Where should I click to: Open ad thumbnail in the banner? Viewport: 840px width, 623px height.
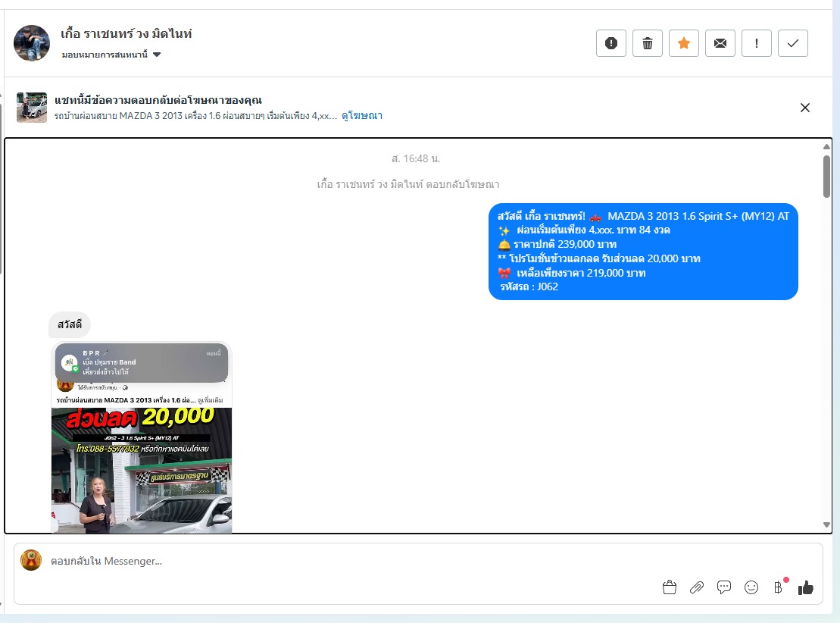[32, 107]
